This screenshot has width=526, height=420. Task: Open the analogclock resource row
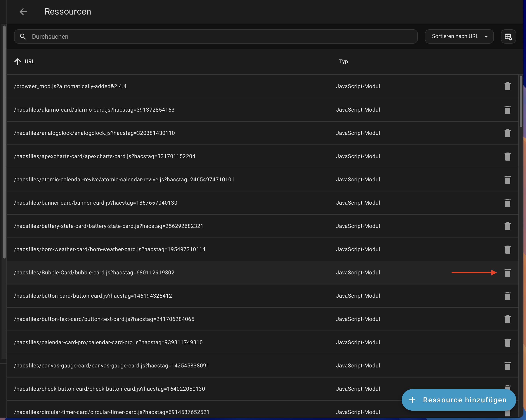click(x=94, y=133)
